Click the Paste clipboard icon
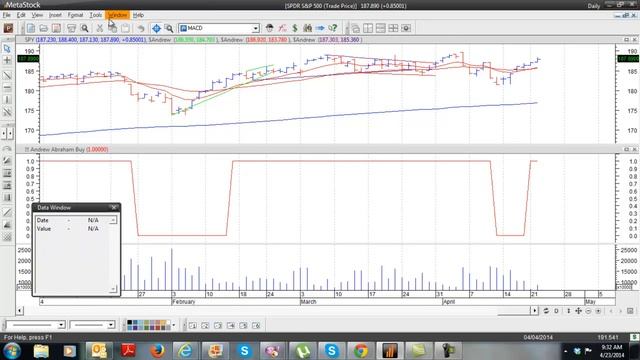640x360 pixels. pyautogui.click(x=125, y=28)
